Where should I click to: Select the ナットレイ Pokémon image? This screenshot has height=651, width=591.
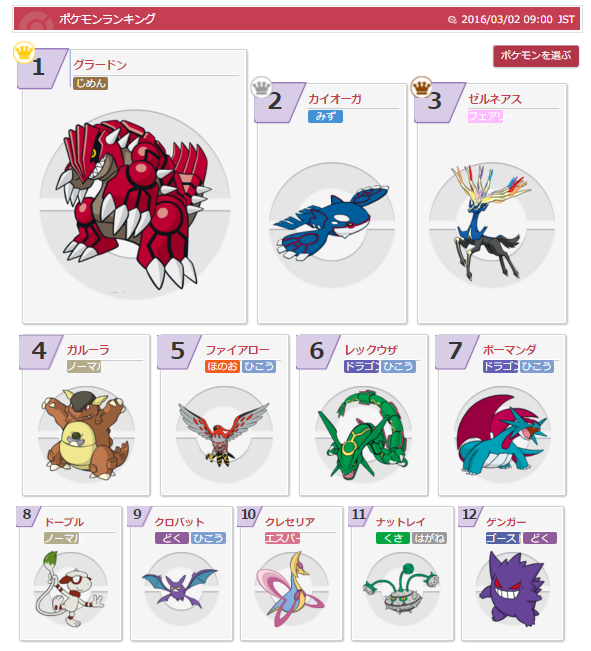click(x=401, y=590)
